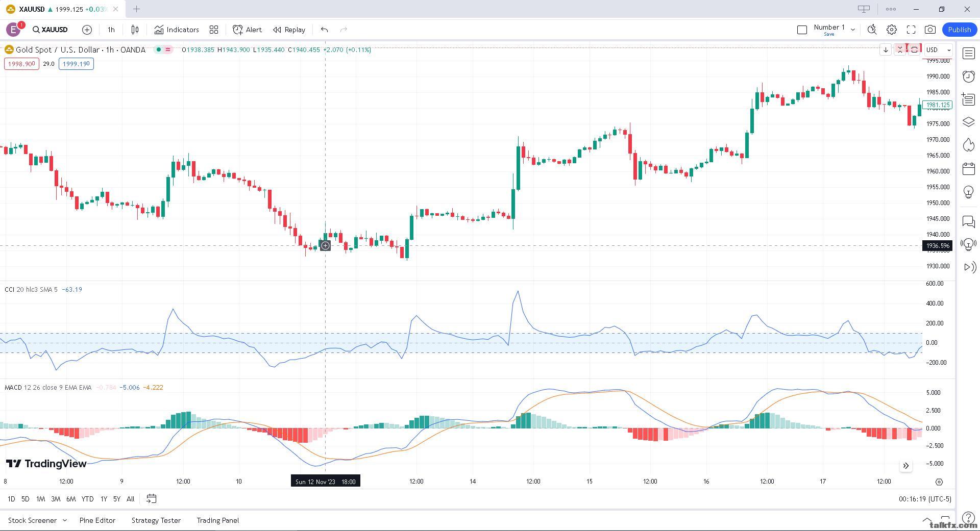Screen dimensions: 980x531
Task: Click the green market status dot
Action: point(159,49)
